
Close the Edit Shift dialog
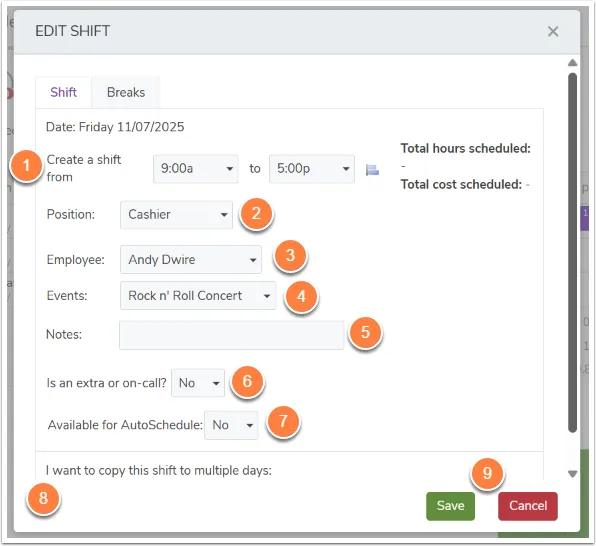[553, 31]
